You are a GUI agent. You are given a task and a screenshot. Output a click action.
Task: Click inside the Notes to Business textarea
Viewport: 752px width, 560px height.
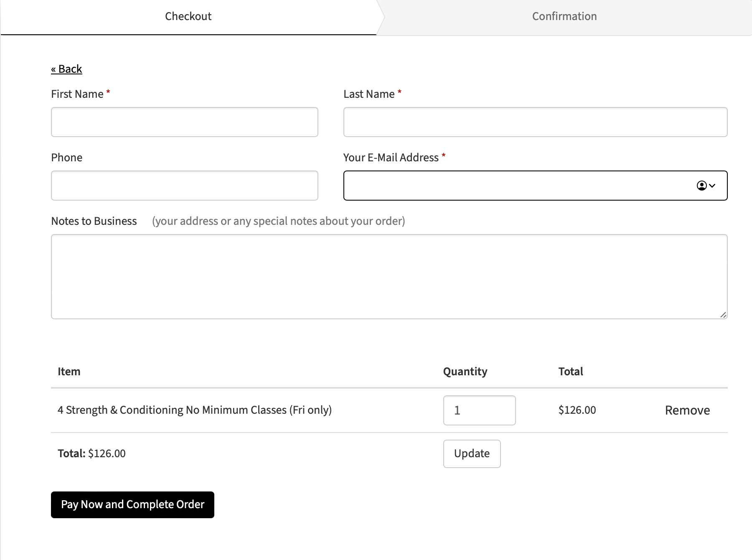[389, 277]
